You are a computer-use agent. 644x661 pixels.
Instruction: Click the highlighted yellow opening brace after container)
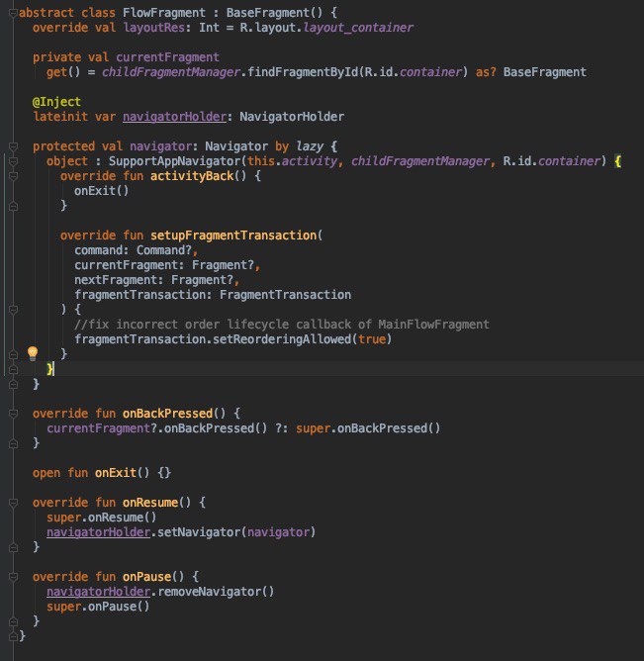pos(618,161)
